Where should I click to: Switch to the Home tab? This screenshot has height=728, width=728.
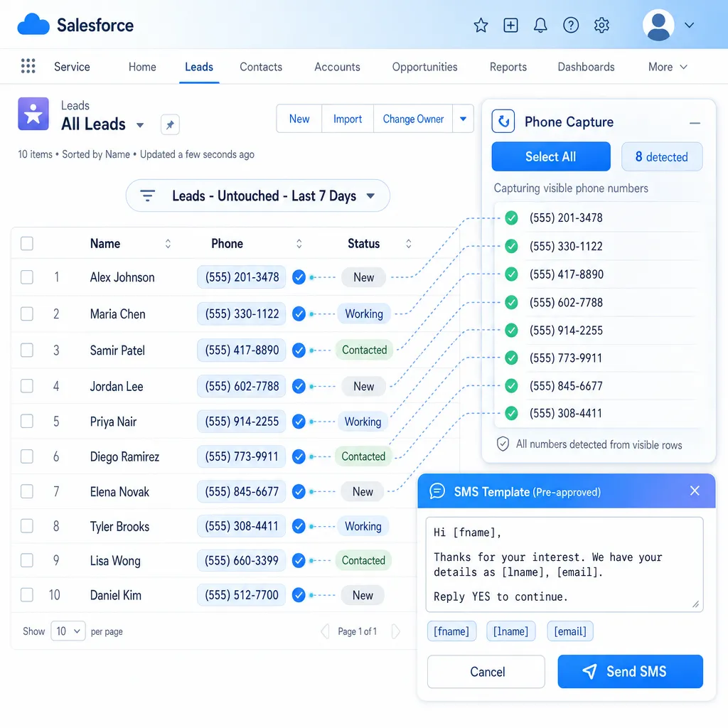coord(142,67)
